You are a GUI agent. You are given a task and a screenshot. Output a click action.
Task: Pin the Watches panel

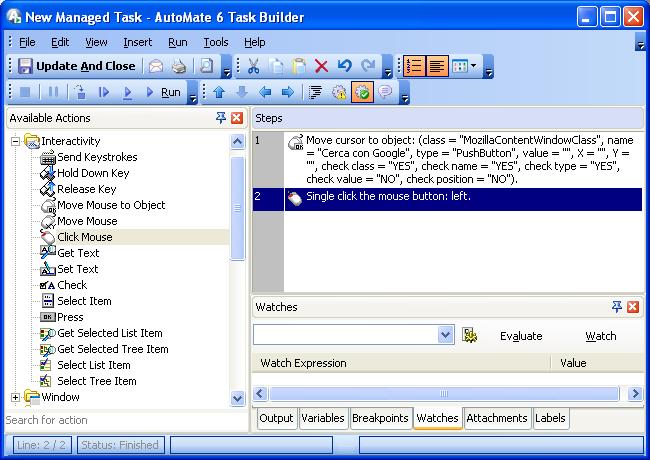pyautogui.click(x=617, y=307)
